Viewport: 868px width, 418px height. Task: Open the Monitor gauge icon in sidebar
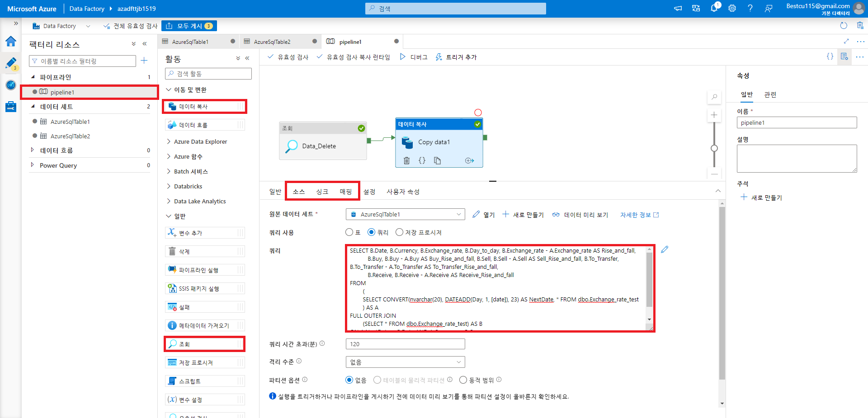(11, 85)
